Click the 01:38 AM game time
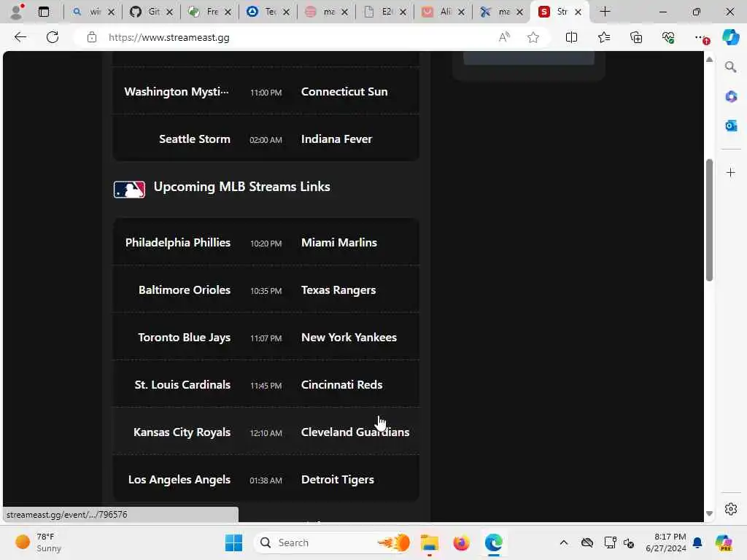The height and width of the screenshot is (560, 747). [266, 481]
